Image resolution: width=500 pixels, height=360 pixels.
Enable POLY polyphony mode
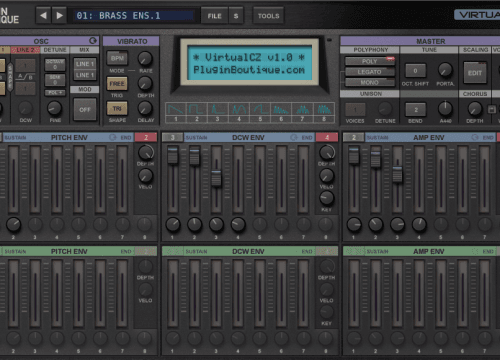pyautogui.click(x=370, y=61)
